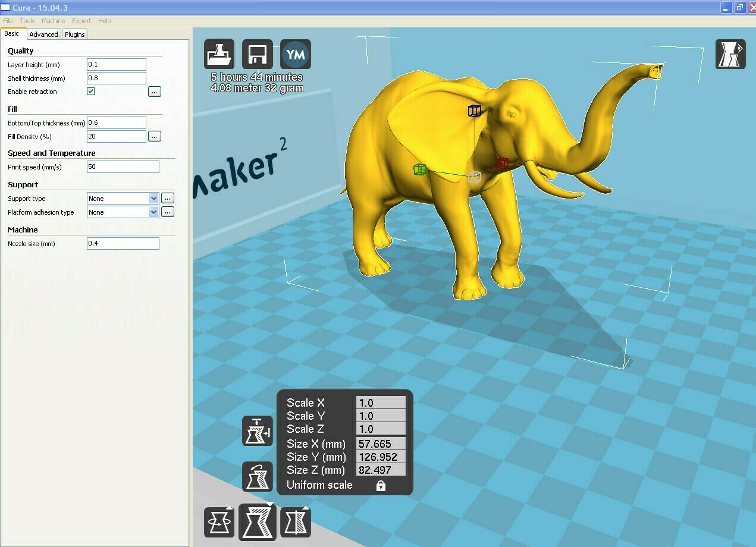Switch to the Advanced tab
This screenshot has height=547, width=756.
pos(43,34)
